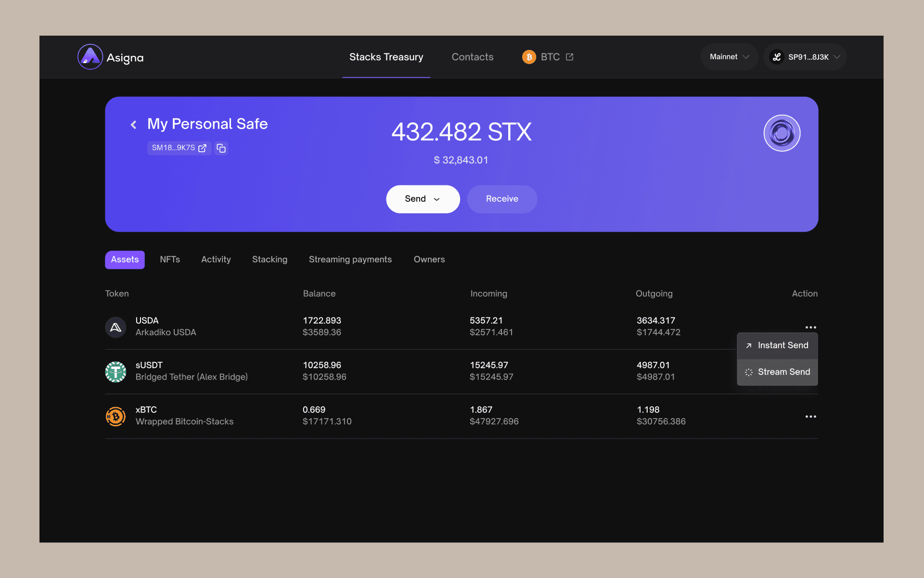This screenshot has height=578, width=924.
Task: Click the sUSDT Tether token icon
Action: click(x=115, y=371)
